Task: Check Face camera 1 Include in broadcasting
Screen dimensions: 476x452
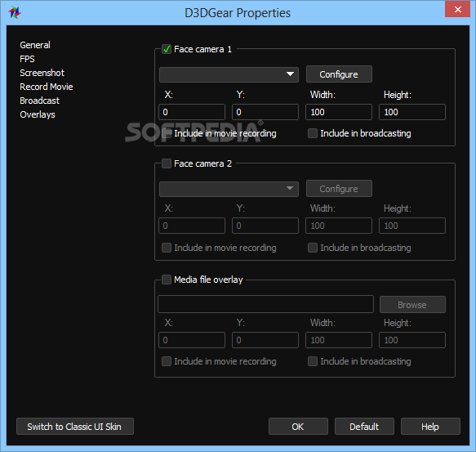Action: (x=313, y=133)
